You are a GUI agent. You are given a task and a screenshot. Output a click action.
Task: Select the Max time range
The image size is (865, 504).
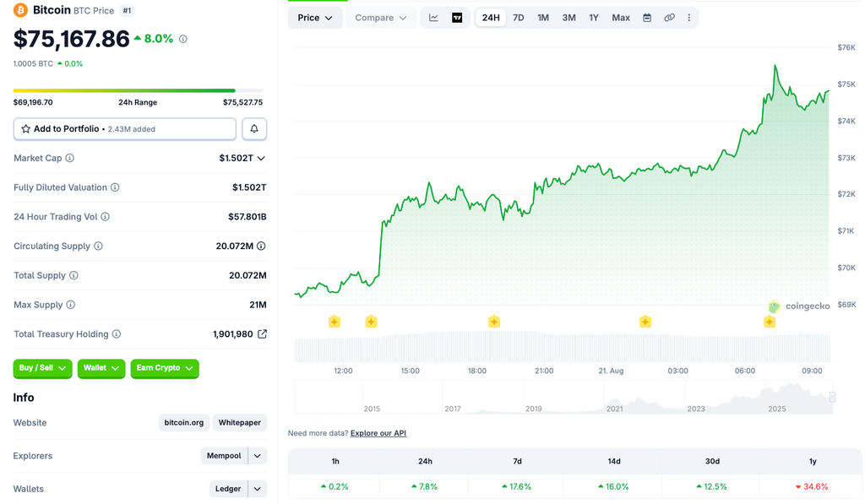pos(621,18)
